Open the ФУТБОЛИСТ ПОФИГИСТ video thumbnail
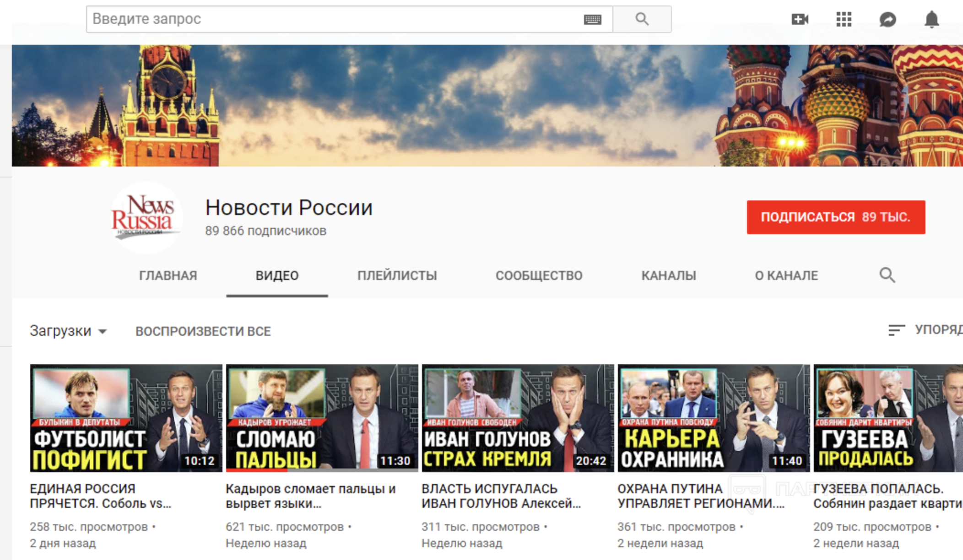This screenshot has width=963, height=560. pyautogui.click(x=126, y=418)
